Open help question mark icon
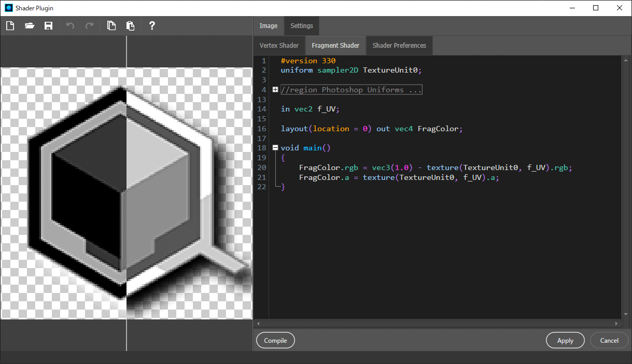The width and height of the screenshot is (632, 364). (x=152, y=25)
